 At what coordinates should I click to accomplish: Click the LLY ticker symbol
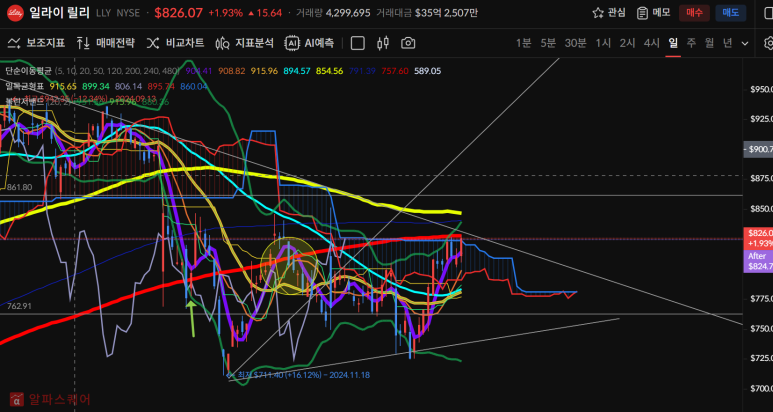point(103,13)
